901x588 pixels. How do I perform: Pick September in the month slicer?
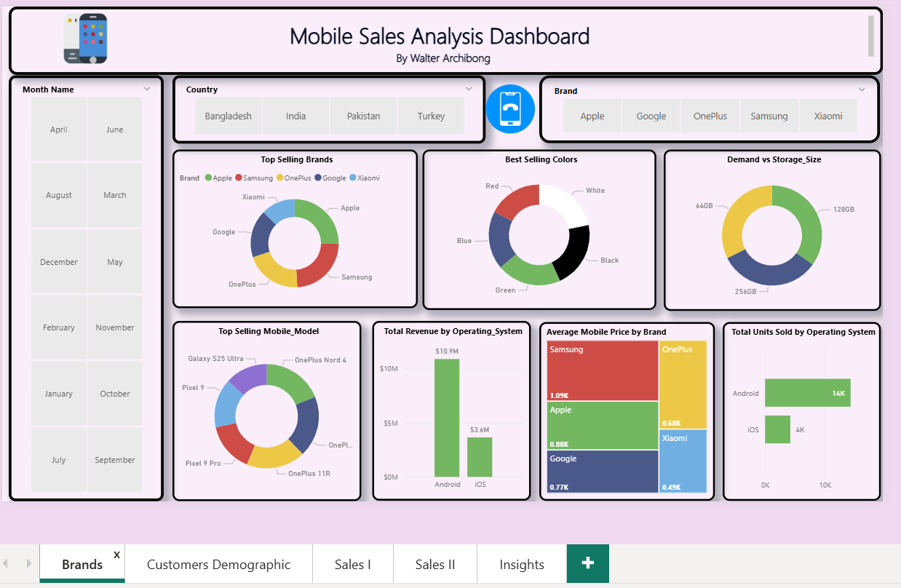(x=115, y=460)
